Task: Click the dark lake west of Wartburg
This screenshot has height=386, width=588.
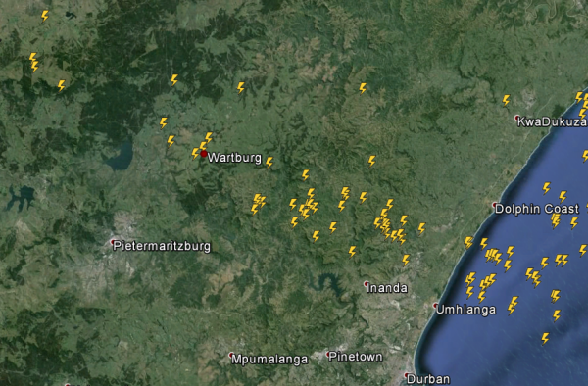Action: 120,156
